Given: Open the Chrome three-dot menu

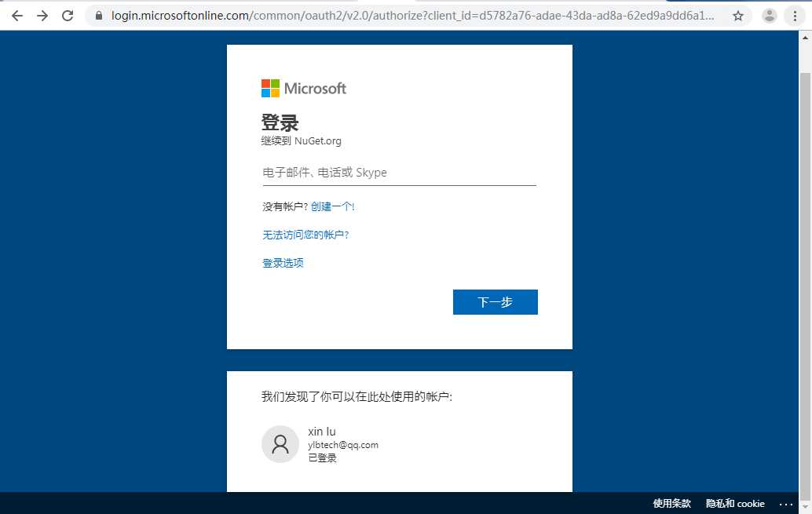Looking at the screenshot, I should [795, 16].
